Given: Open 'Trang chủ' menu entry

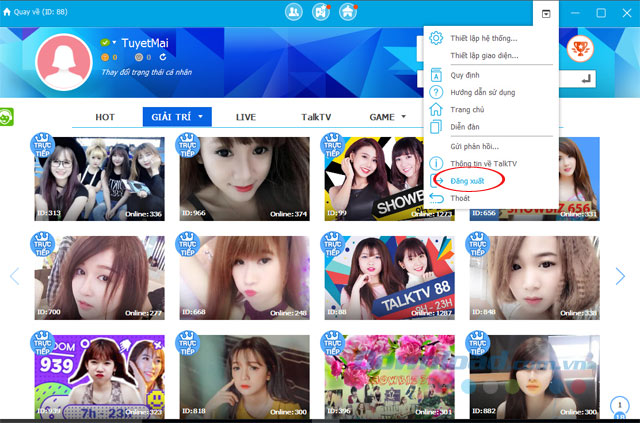Looking at the screenshot, I should coord(467,109).
